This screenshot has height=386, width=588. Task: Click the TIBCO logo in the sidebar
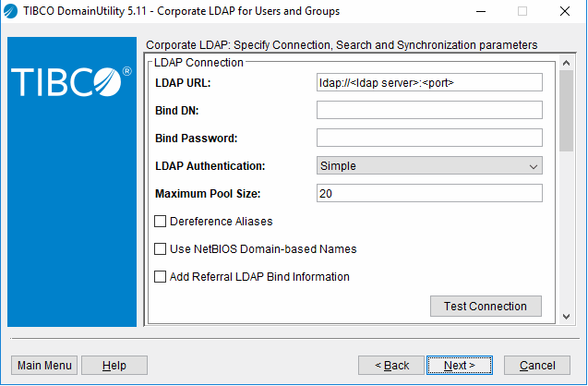pyautogui.click(x=71, y=81)
